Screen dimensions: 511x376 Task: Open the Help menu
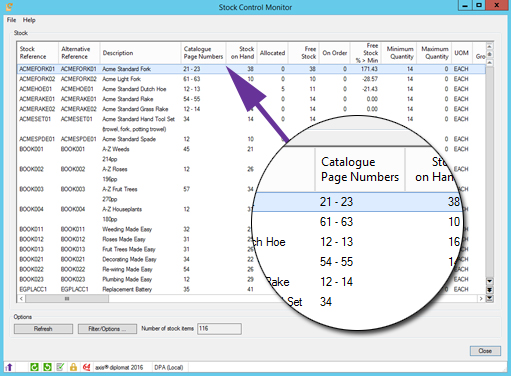click(29, 20)
